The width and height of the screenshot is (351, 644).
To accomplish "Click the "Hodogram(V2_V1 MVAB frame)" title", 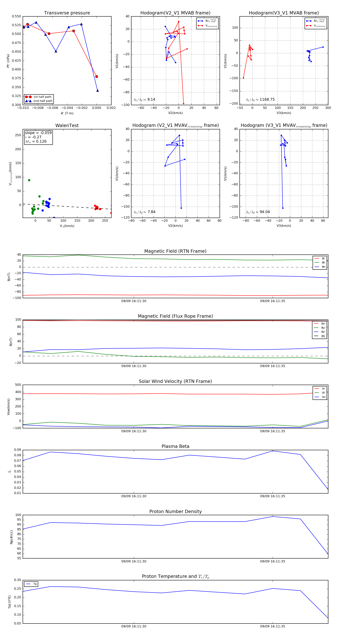I will tap(175, 13).
